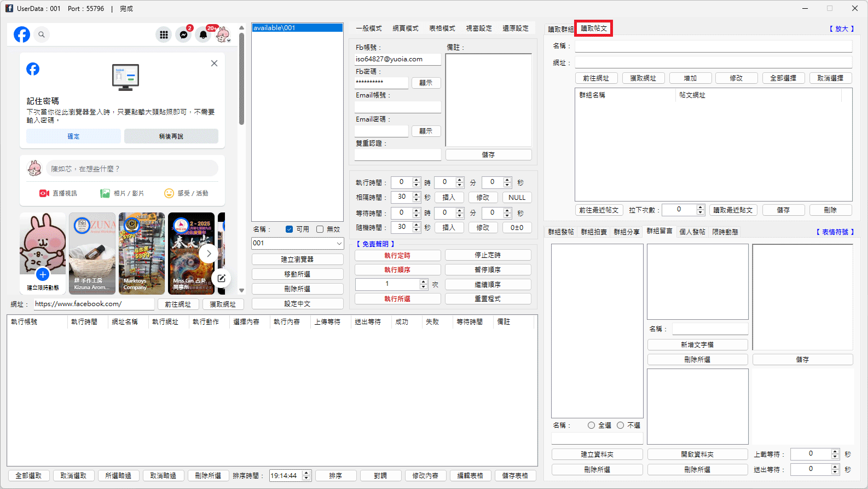Click the 執行定時 button
The height and width of the screenshot is (489, 868).
[x=397, y=256]
